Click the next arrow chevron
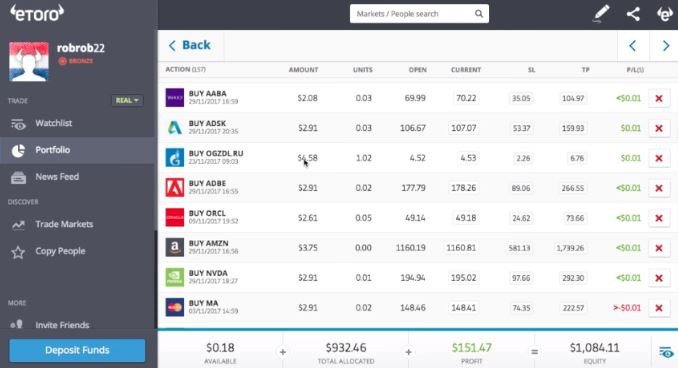This screenshot has height=368, width=678. pyautogui.click(x=665, y=45)
